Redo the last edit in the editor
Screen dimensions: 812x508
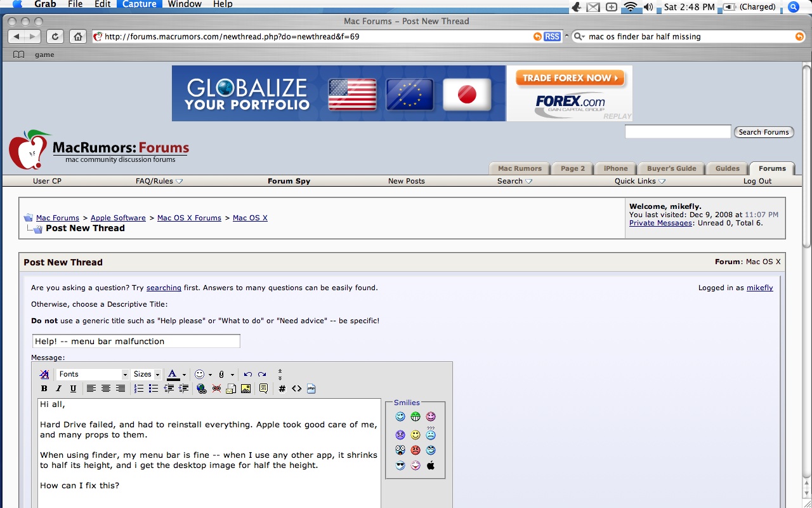point(262,375)
